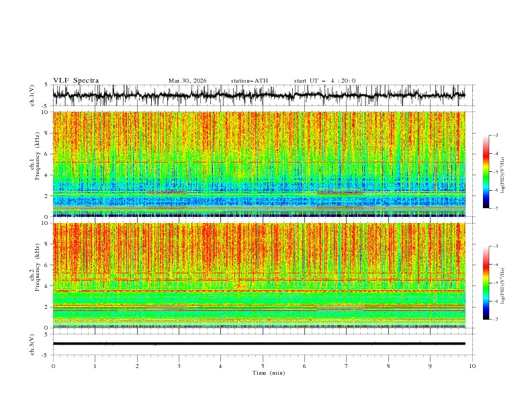Click the "start UT = 4 :20: 0" text
532x411 pixels.
(324, 81)
